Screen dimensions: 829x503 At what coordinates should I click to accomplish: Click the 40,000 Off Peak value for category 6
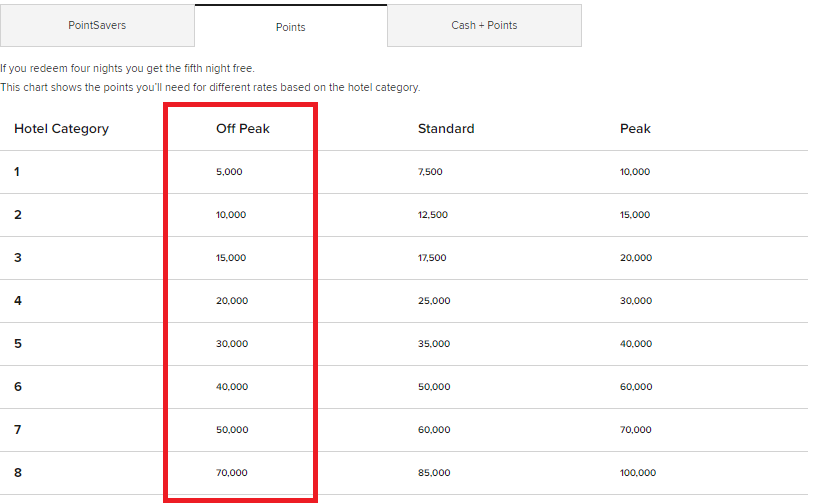232,387
